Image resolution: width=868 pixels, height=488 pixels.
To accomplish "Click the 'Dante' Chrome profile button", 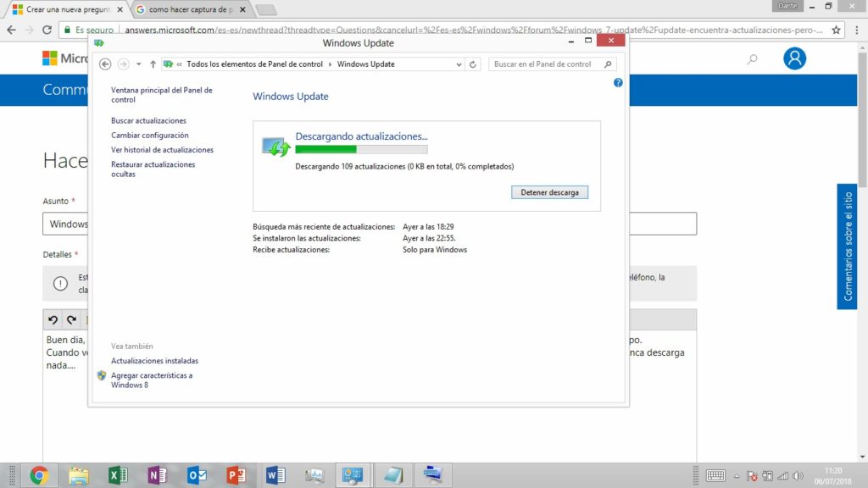I will (787, 6).
